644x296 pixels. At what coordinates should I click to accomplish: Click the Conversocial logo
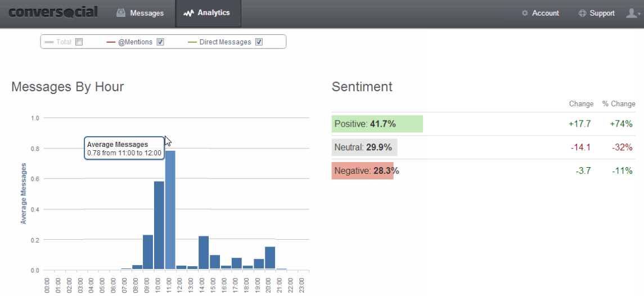(x=53, y=12)
